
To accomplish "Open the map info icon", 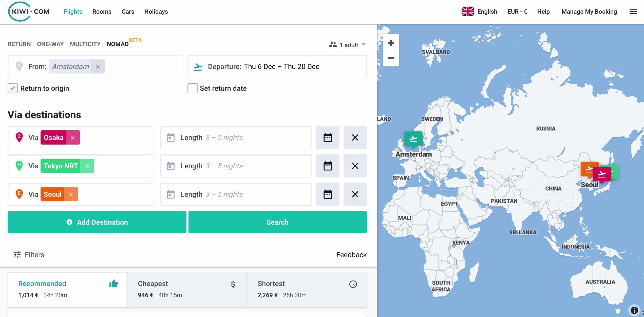I will [x=634, y=310].
